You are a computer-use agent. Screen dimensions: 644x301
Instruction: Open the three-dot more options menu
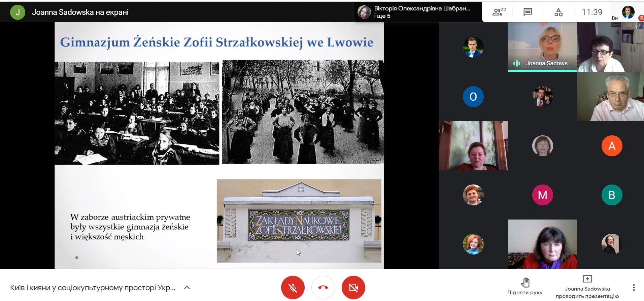(634, 288)
